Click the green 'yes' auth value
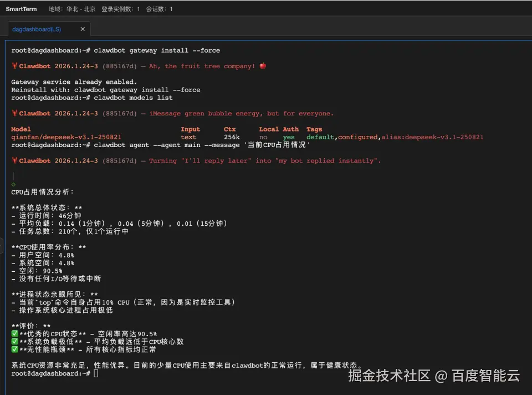The image size is (532, 395). tap(289, 137)
